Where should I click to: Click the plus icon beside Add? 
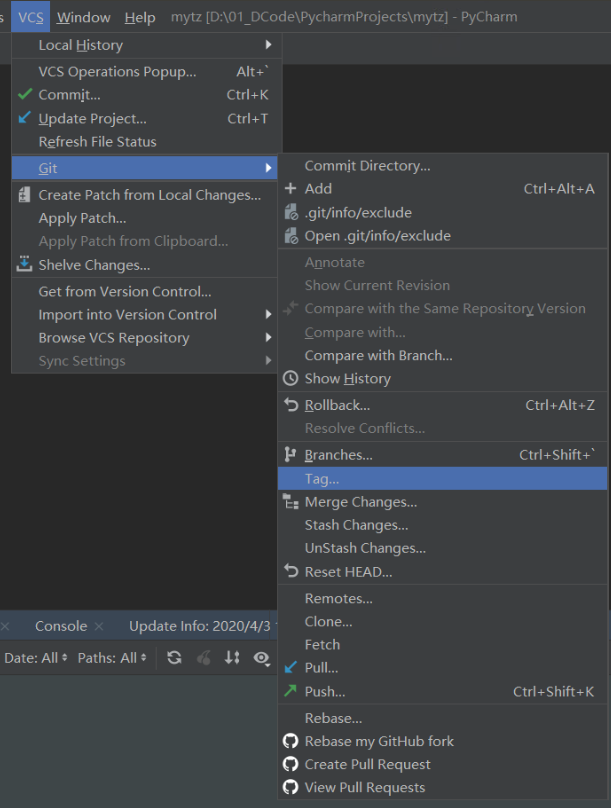pos(291,188)
